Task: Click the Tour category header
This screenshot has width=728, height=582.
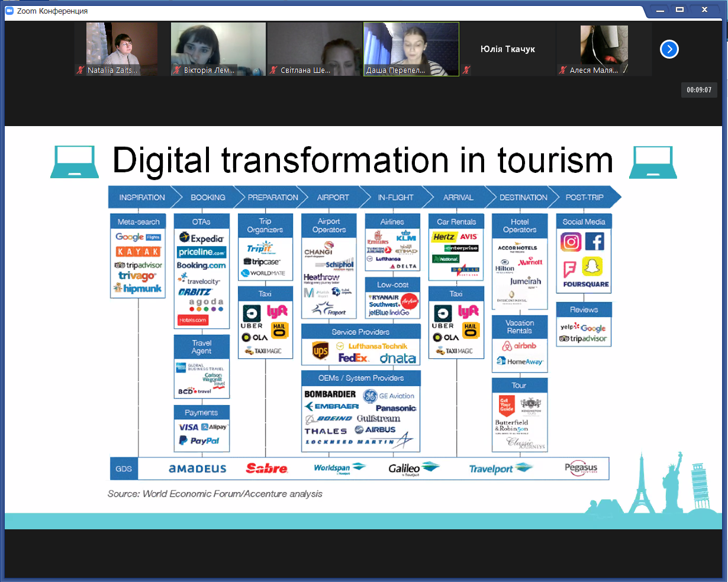Action: pos(520,385)
